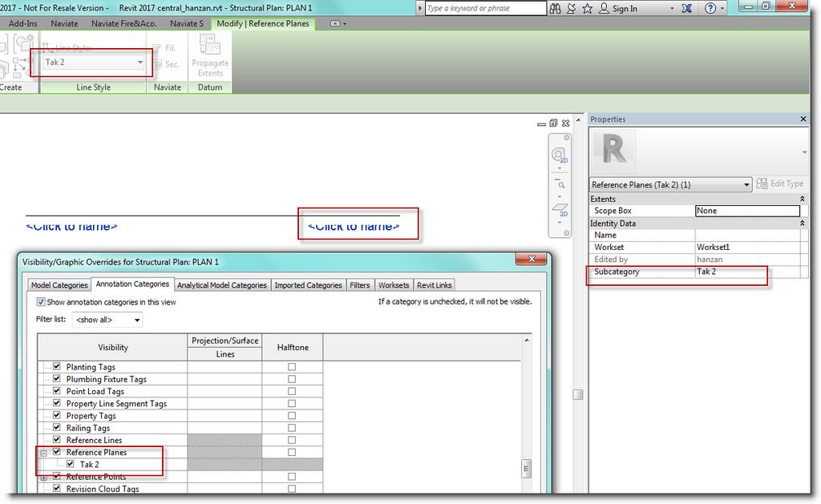Switch to Imported Categories tab
821x504 pixels.
(308, 285)
